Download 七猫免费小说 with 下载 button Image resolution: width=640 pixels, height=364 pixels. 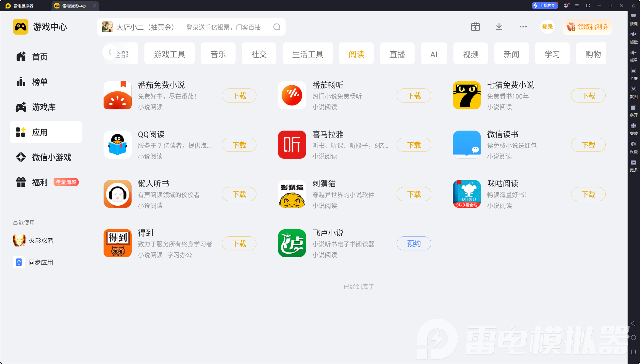pos(588,96)
